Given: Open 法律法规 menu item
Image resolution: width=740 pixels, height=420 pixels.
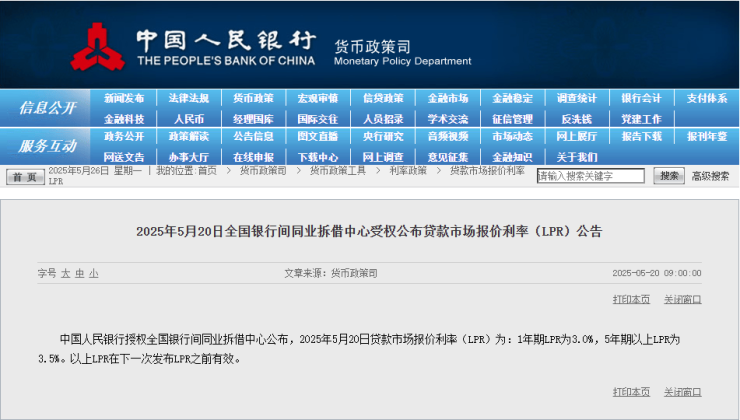Looking at the screenshot, I should 188,98.
